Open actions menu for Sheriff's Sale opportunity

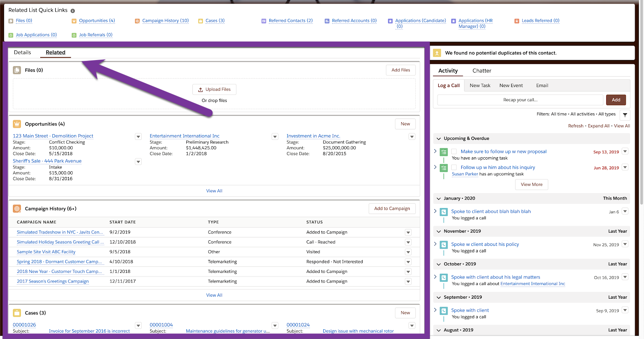pyautogui.click(x=138, y=162)
